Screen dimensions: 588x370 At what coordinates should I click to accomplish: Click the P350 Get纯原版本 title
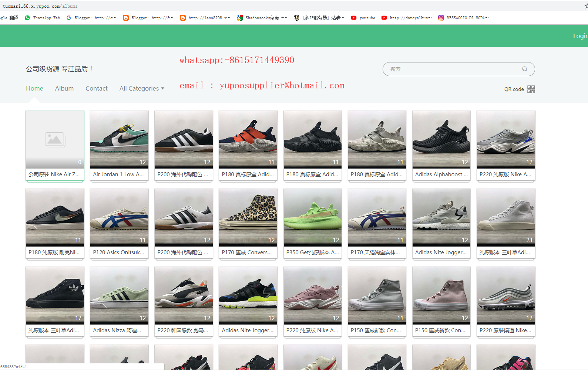(x=313, y=252)
